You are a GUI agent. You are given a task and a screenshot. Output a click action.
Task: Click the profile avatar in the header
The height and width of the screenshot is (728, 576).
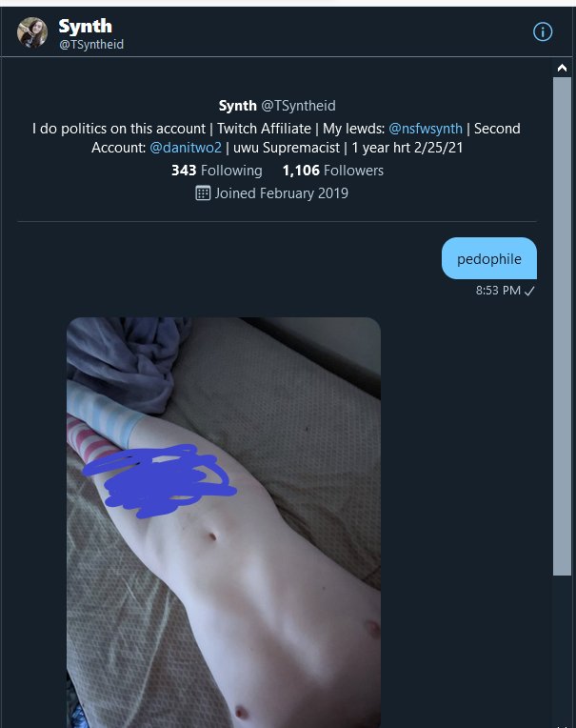point(32,32)
